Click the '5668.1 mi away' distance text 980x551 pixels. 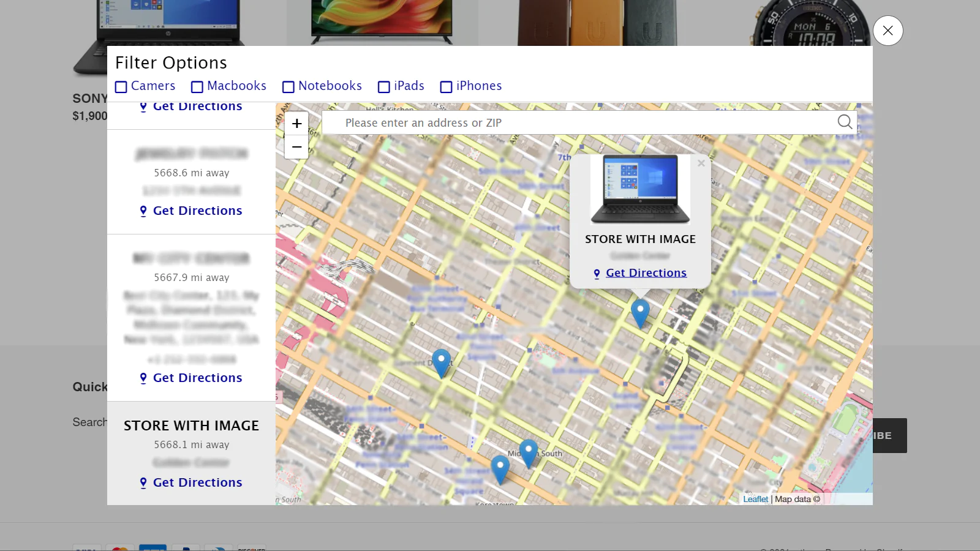coord(192,444)
